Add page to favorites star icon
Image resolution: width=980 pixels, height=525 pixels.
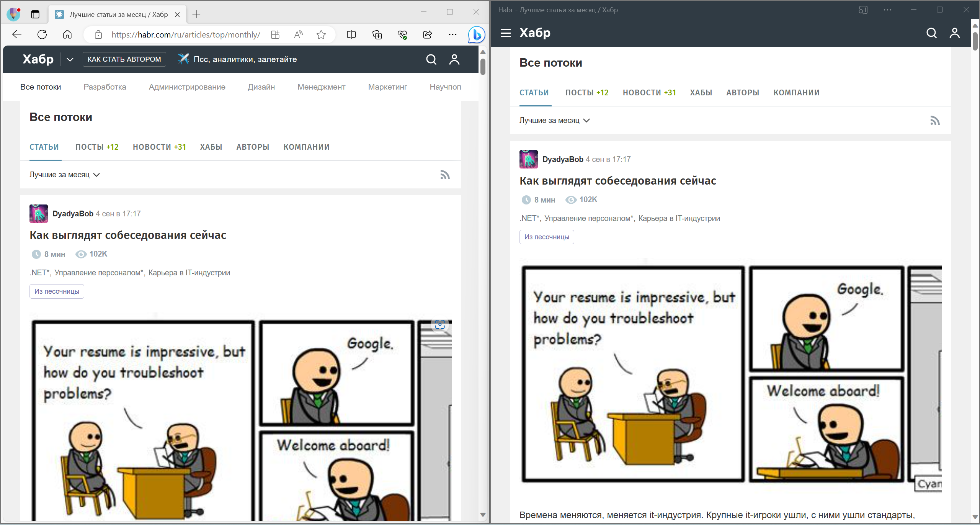coord(321,35)
